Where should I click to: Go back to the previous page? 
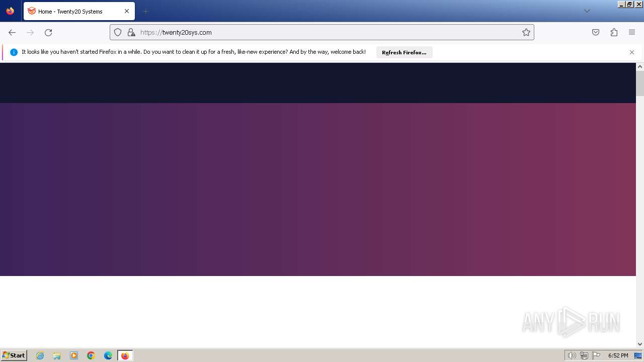click(12, 32)
